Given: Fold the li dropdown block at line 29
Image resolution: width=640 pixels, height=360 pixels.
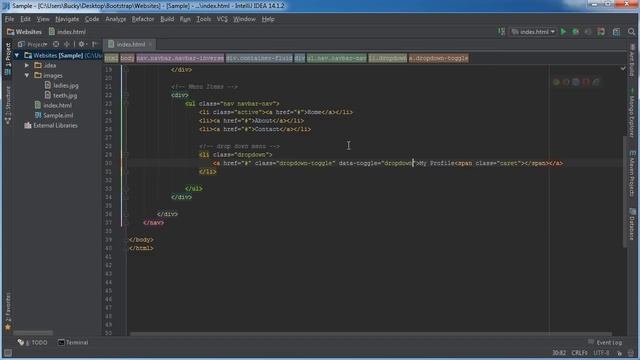Looking at the screenshot, I should click(x=126, y=155).
